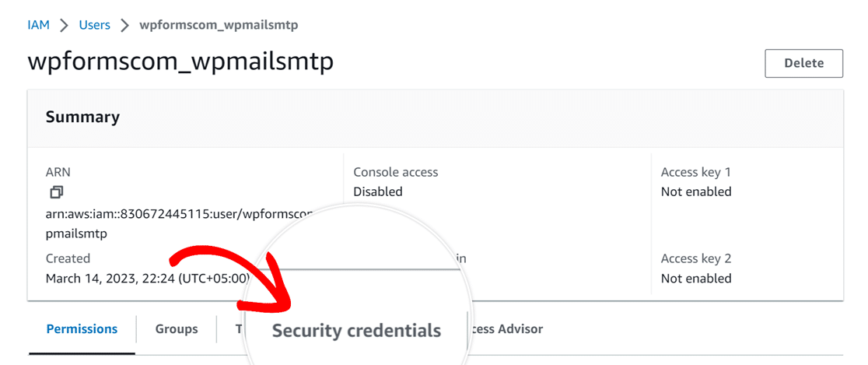Open the Security credentials tab

tap(356, 332)
